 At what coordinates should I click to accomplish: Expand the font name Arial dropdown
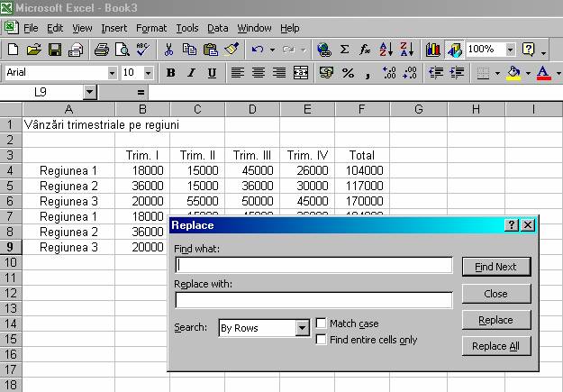[112, 72]
